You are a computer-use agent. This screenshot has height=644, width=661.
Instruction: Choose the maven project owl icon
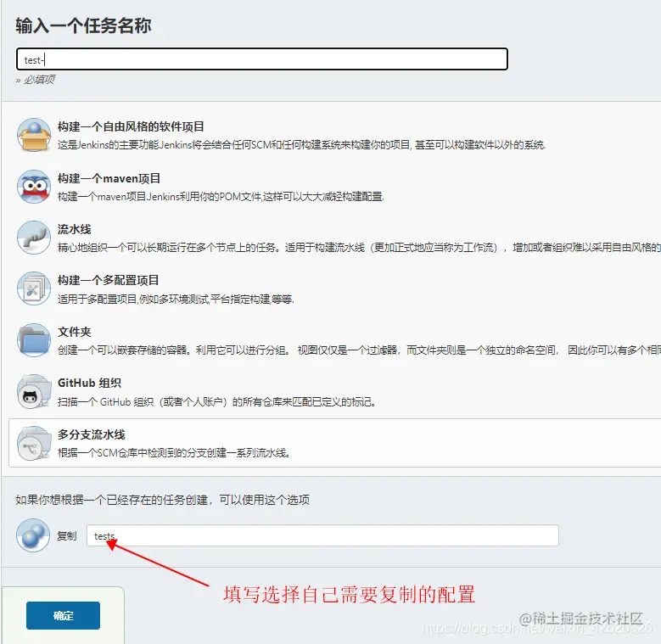click(x=34, y=187)
